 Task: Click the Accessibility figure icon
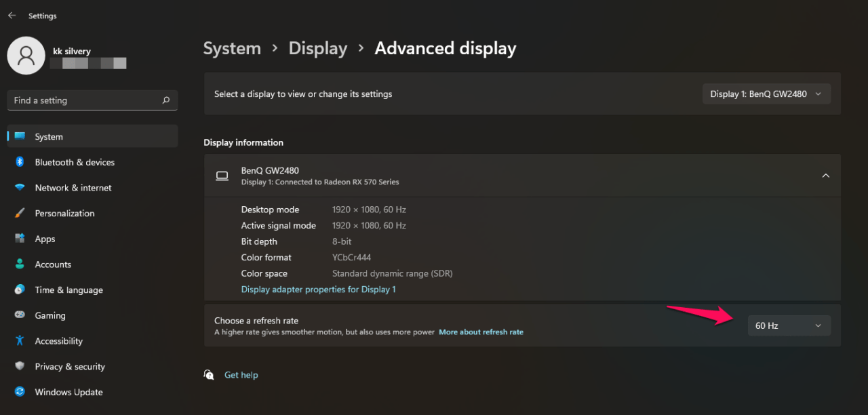[20, 341]
